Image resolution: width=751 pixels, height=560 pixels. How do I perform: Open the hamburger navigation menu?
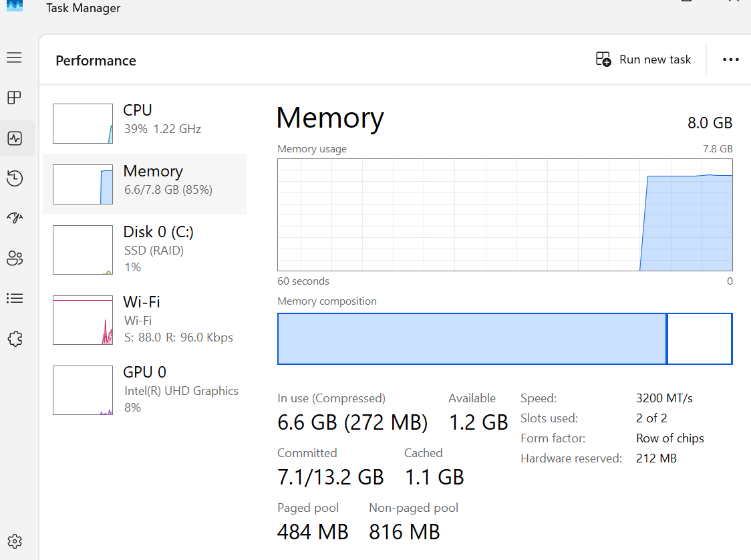tap(15, 57)
